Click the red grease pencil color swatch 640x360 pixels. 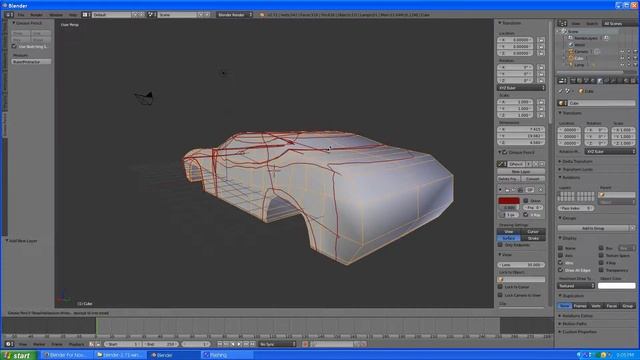click(x=509, y=200)
